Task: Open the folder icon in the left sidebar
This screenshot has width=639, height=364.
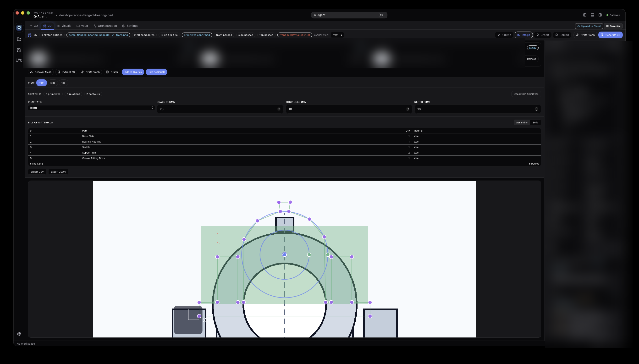Action: (19, 39)
